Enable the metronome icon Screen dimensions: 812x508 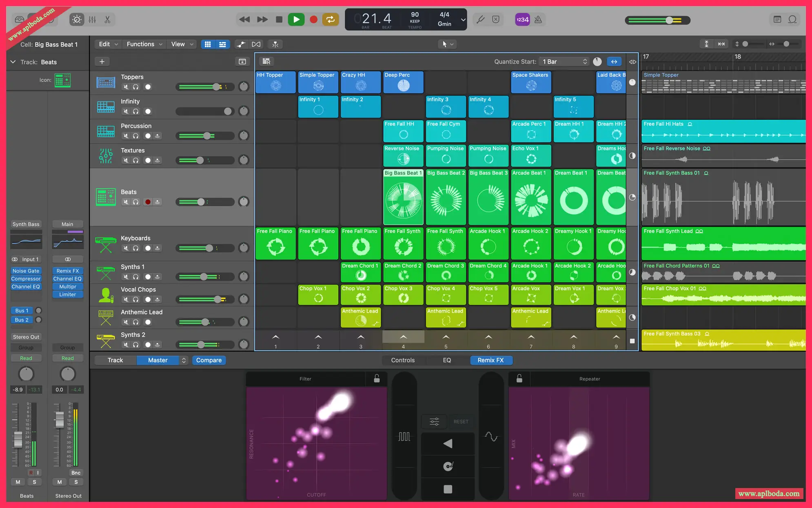point(538,20)
